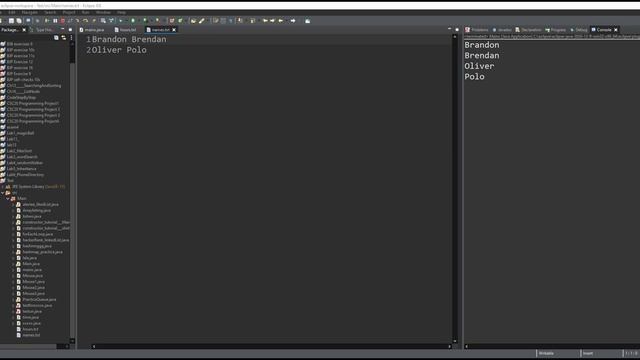Click the editor vertical scrollbar up arrow
The height and width of the screenshot is (360, 640).
(455, 37)
